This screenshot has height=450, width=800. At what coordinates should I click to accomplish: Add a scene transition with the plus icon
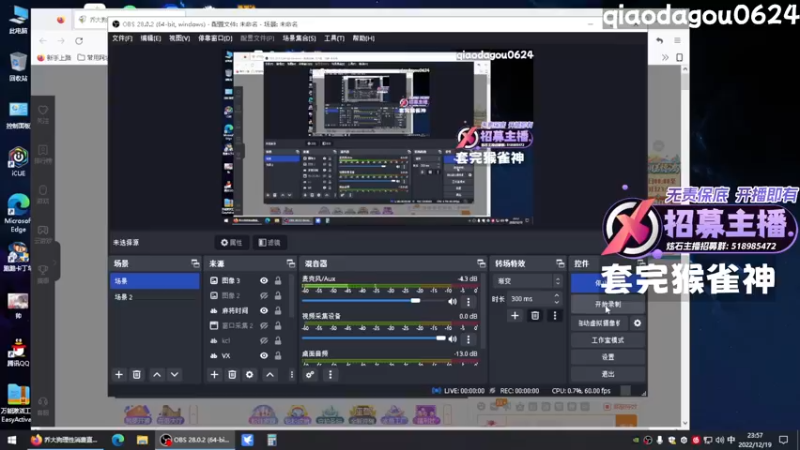point(515,316)
